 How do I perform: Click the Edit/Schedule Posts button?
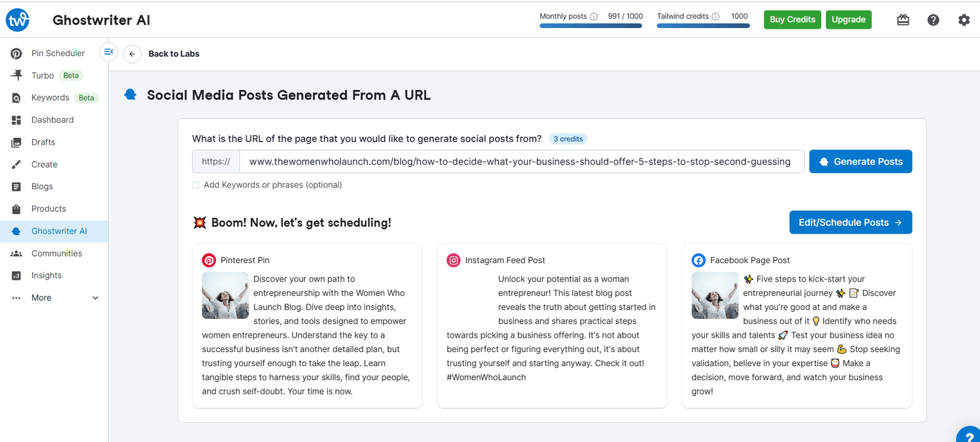[850, 223]
